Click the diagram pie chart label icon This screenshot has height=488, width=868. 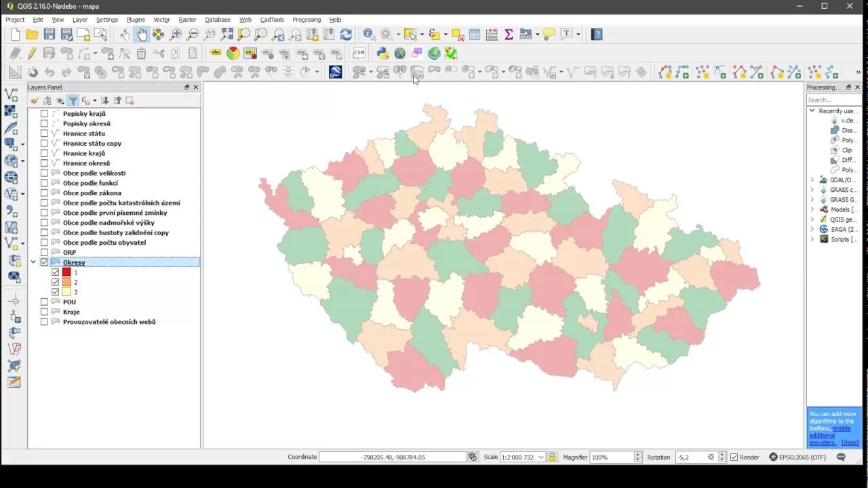(233, 53)
